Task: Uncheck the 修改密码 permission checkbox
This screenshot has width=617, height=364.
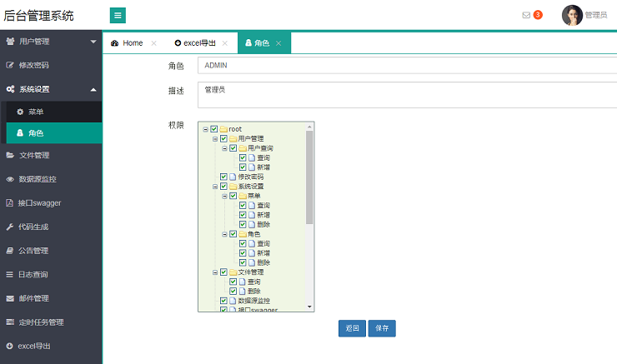Action: pyautogui.click(x=223, y=177)
